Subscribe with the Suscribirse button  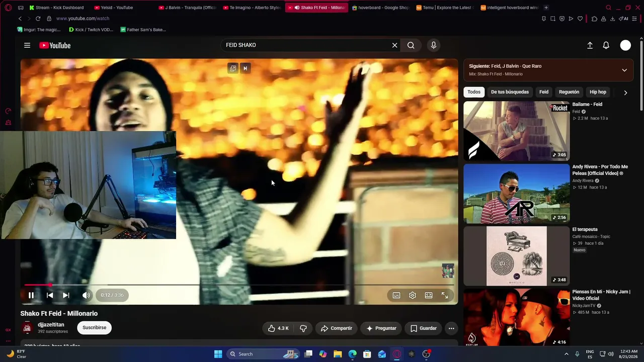pyautogui.click(x=95, y=328)
